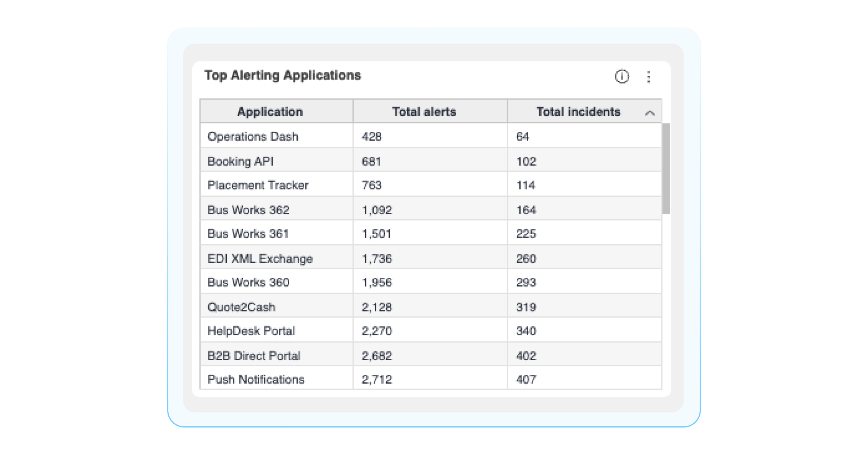Click the 114 total incidents value

(x=526, y=185)
